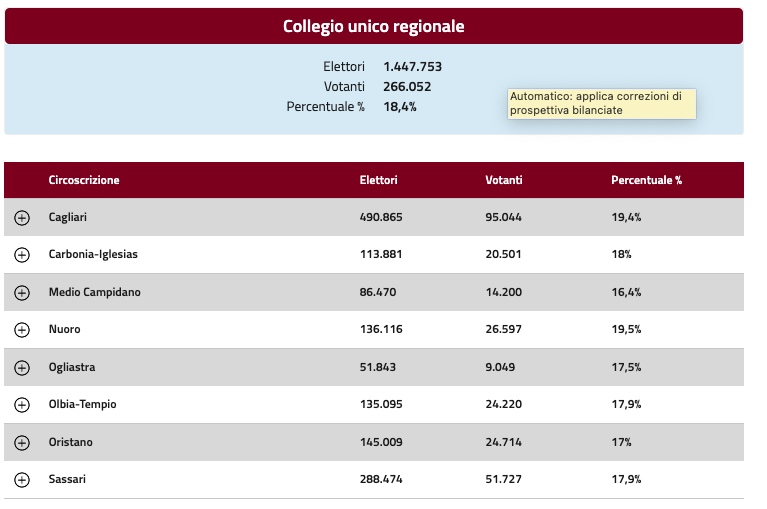Expand Olbia-Tempio using its plus icon

(x=22, y=405)
